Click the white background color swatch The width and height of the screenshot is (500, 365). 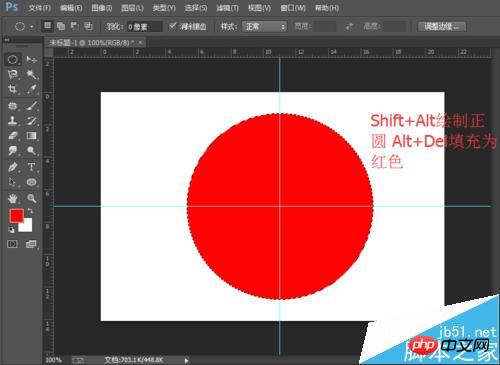pyautogui.click(x=27, y=226)
